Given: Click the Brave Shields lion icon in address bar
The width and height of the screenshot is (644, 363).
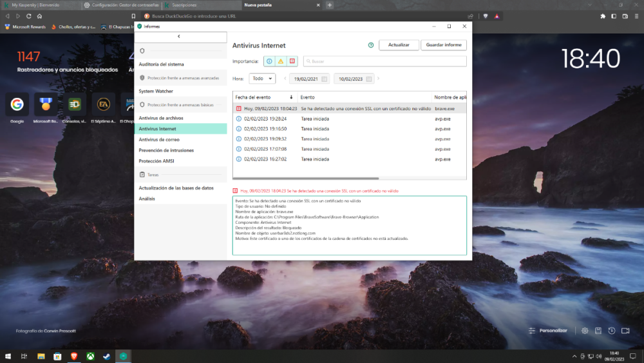Looking at the screenshot, I should [x=485, y=15].
